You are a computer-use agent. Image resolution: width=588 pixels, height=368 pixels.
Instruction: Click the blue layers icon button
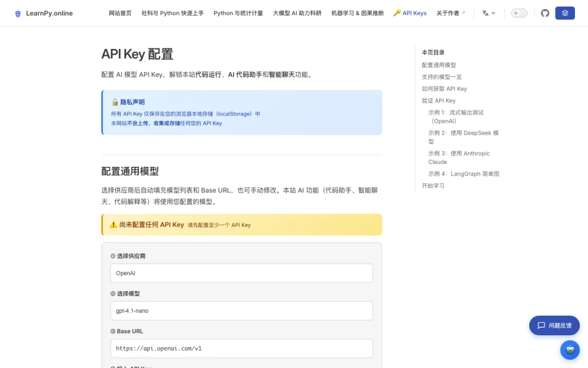click(565, 13)
